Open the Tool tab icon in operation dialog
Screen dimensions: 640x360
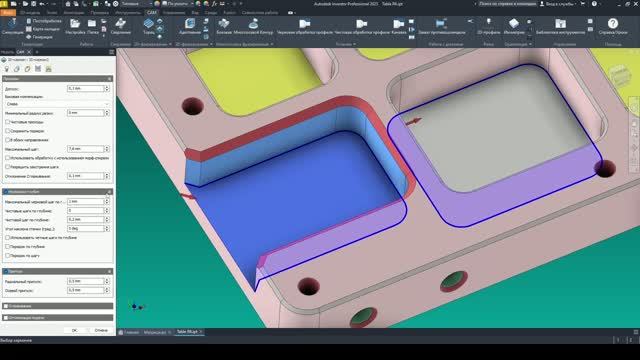click(x=7, y=69)
